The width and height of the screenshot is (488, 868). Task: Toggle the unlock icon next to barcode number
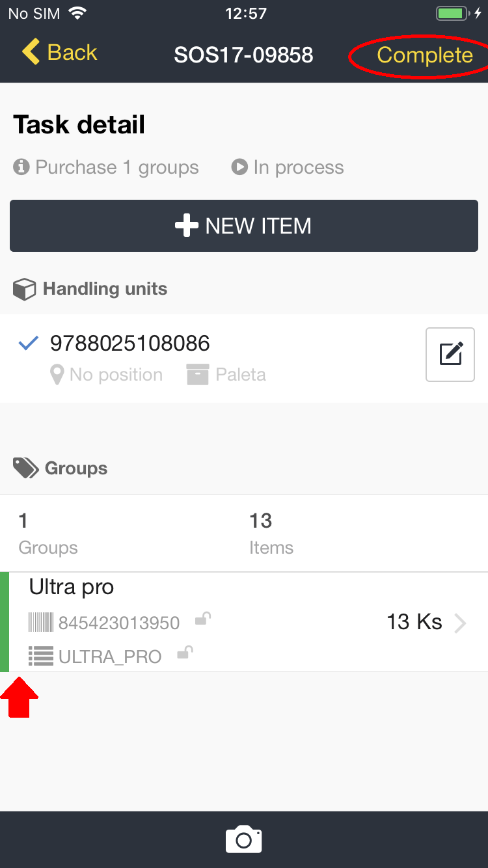point(203,619)
